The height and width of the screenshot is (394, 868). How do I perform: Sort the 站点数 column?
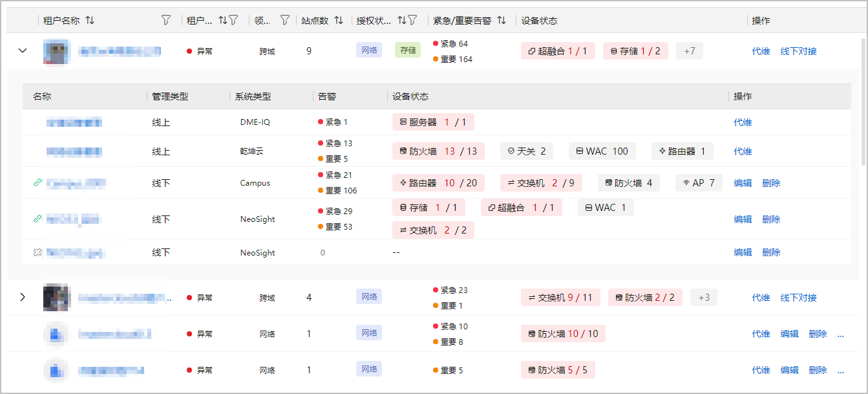tap(339, 21)
